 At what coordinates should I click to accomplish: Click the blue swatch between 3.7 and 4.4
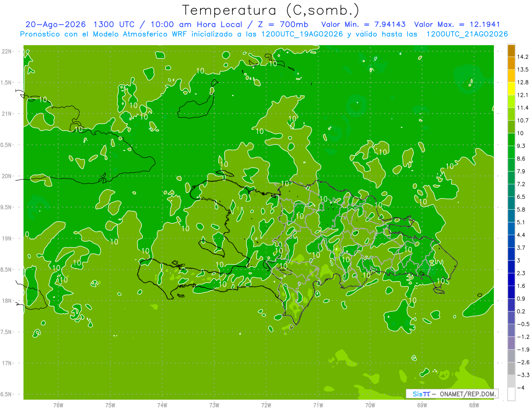point(511,241)
